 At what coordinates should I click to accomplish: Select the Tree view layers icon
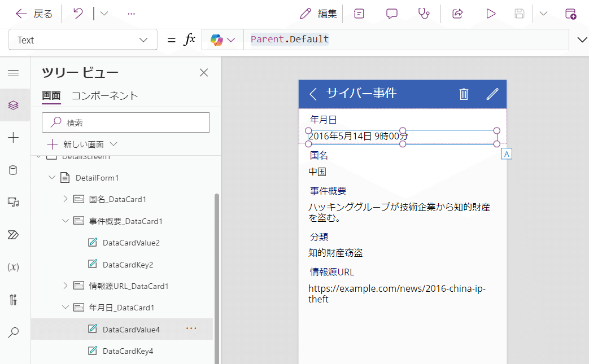point(14,105)
